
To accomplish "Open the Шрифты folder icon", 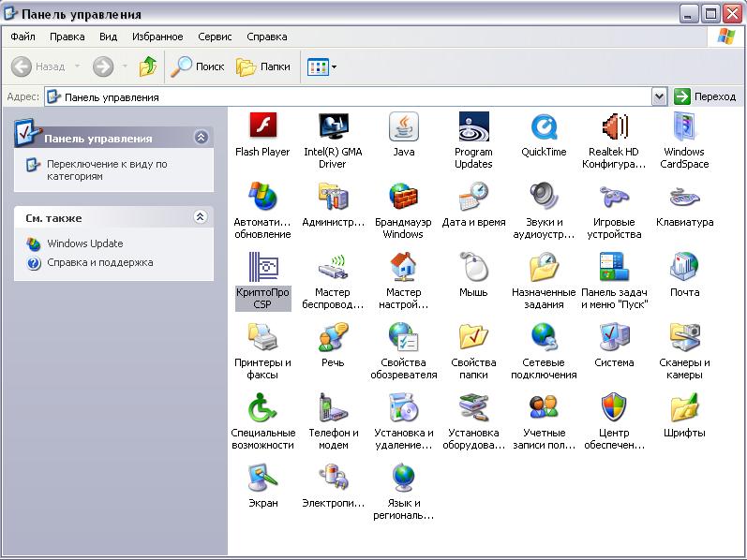I will (x=684, y=408).
